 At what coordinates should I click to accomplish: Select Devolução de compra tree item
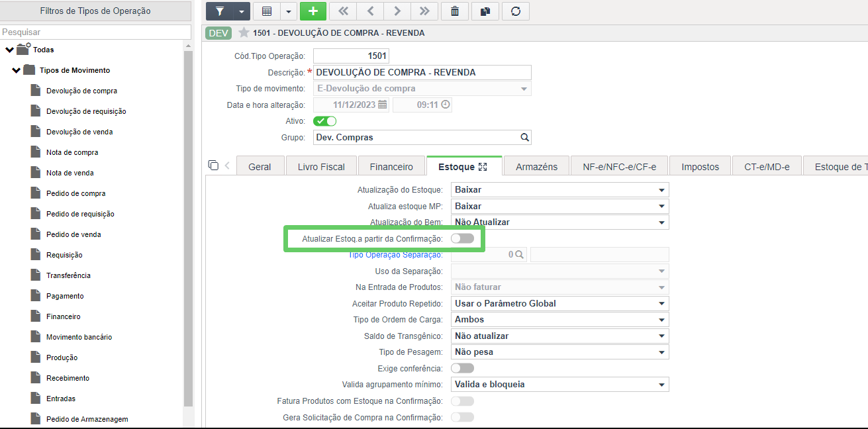81,91
